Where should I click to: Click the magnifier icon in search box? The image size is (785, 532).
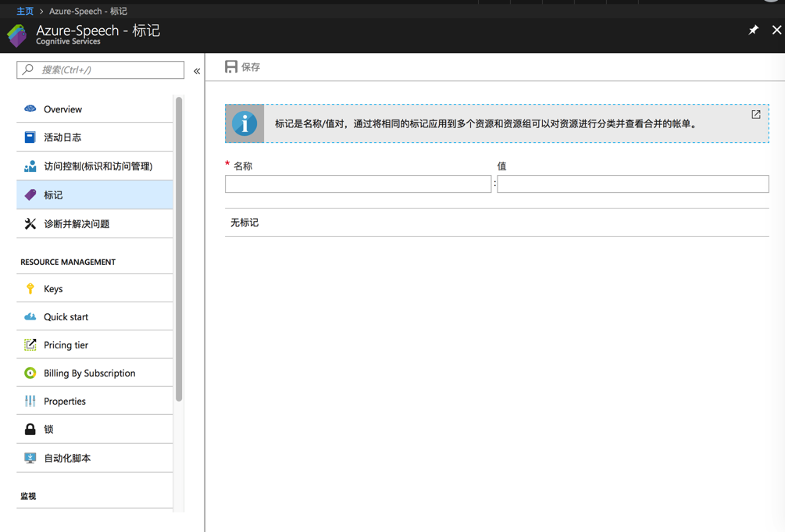pos(28,69)
